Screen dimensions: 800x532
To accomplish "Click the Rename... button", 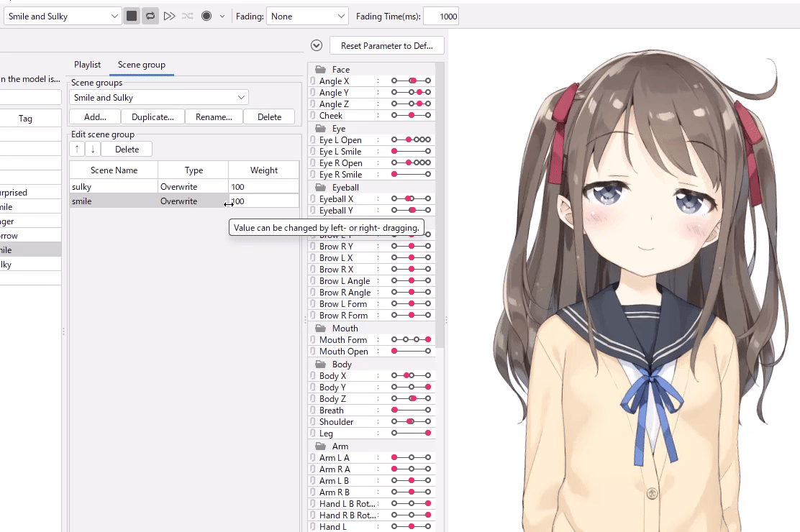I will [x=214, y=116].
